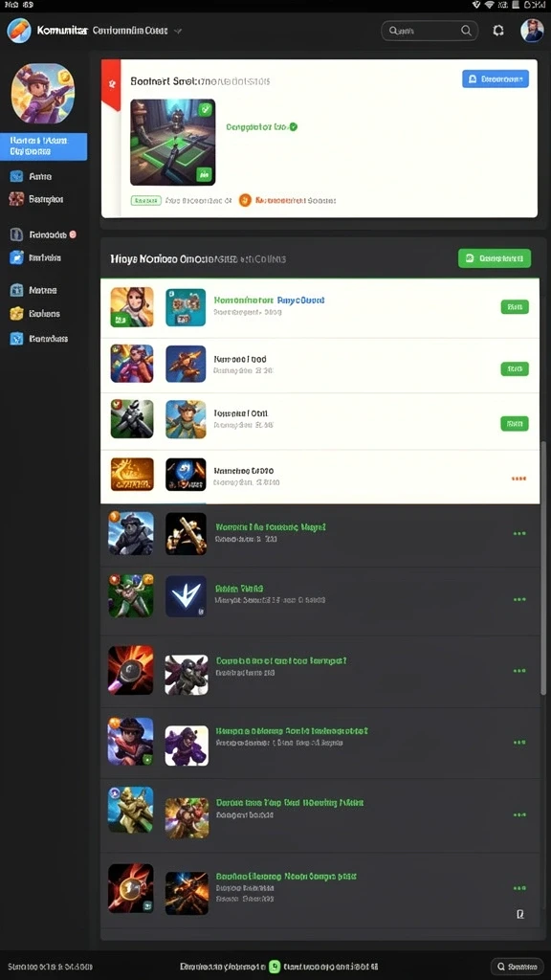Open the green verified title link in featured card
The width and height of the screenshot is (551, 980).
click(261, 127)
